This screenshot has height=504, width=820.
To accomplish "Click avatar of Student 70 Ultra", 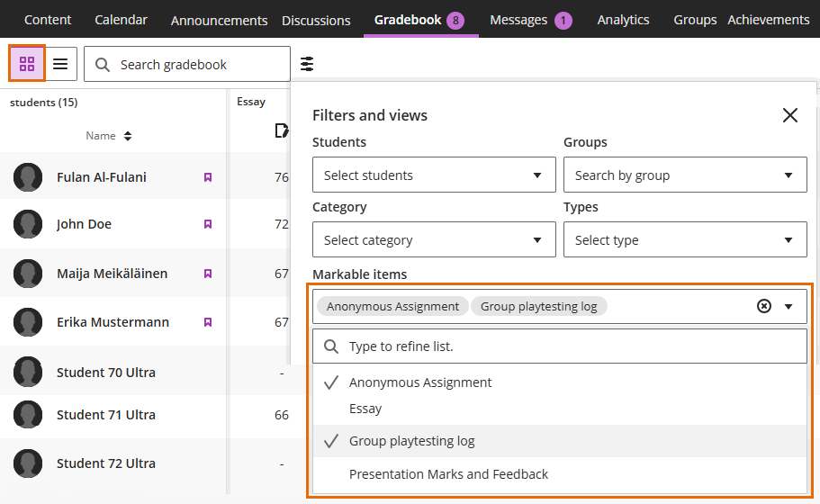I will click(x=28, y=372).
